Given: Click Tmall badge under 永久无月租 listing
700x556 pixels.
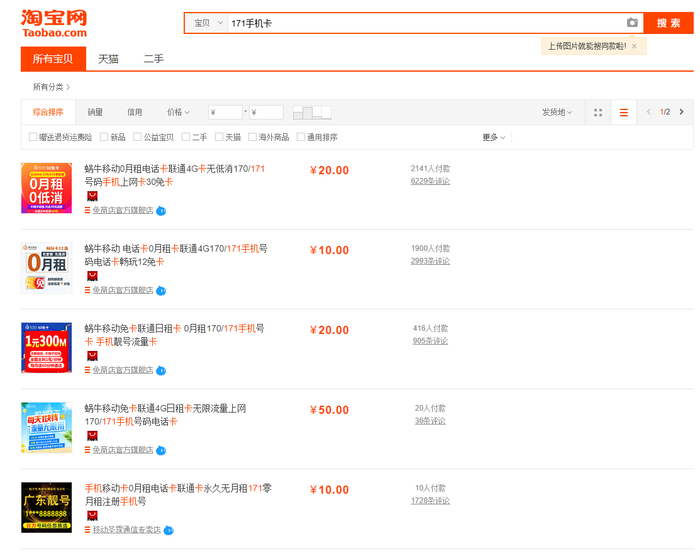Looking at the screenshot, I should click(x=92, y=516).
